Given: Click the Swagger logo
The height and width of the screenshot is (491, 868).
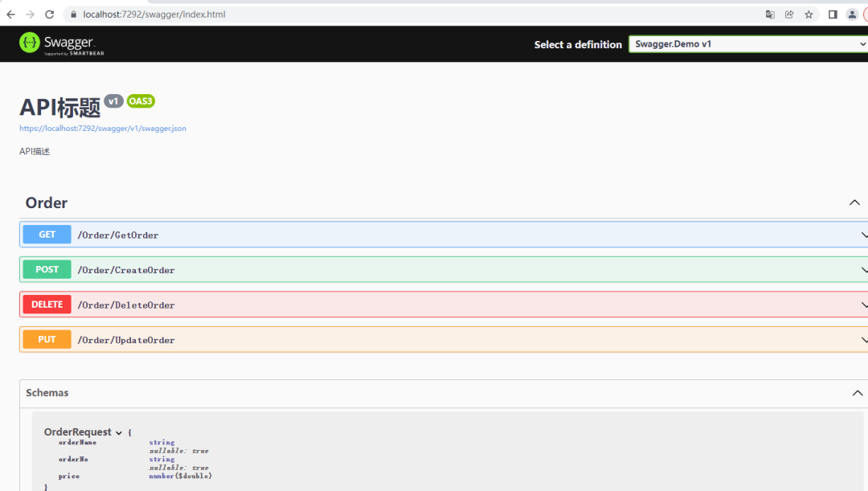Looking at the screenshot, I should coord(62,44).
